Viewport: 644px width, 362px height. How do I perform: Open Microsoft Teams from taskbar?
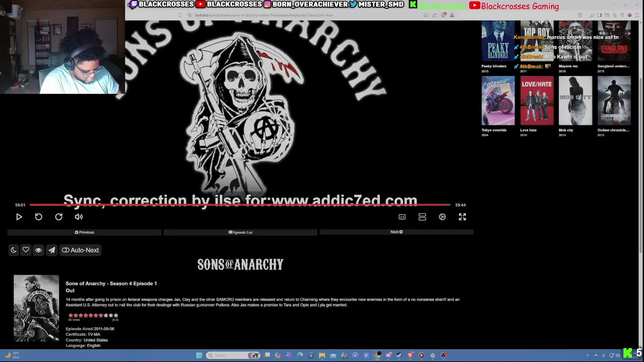(x=289, y=355)
